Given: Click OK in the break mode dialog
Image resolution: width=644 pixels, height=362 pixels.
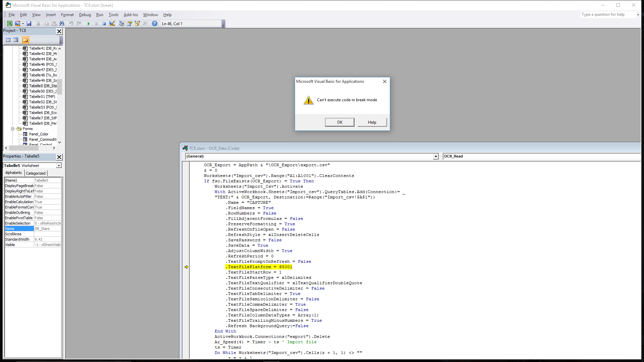Looking at the screenshot, I should [339, 122].
